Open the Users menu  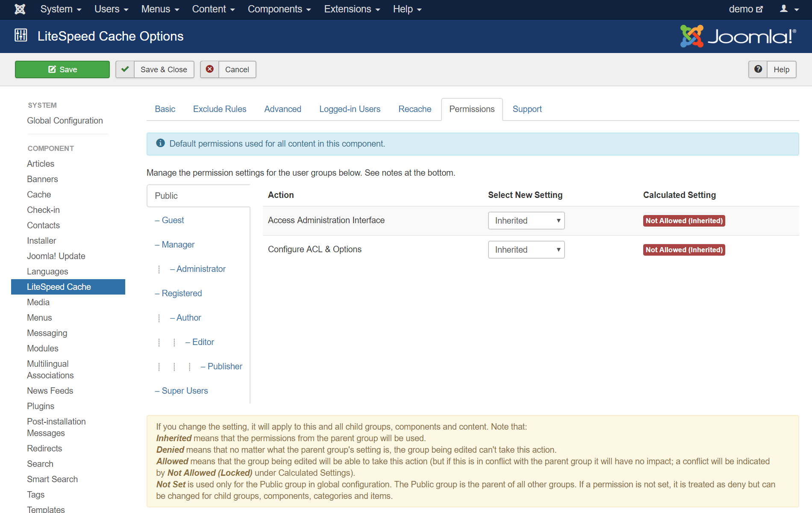pyautogui.click(x=111, y=9)
